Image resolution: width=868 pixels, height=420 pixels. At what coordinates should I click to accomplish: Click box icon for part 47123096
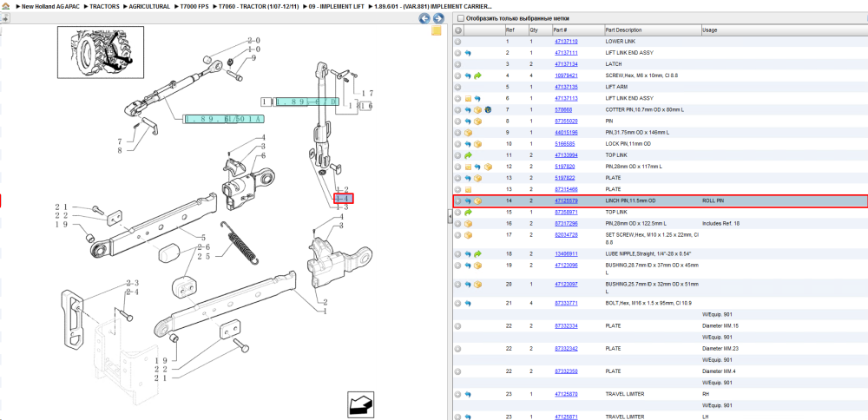[477, 266]
